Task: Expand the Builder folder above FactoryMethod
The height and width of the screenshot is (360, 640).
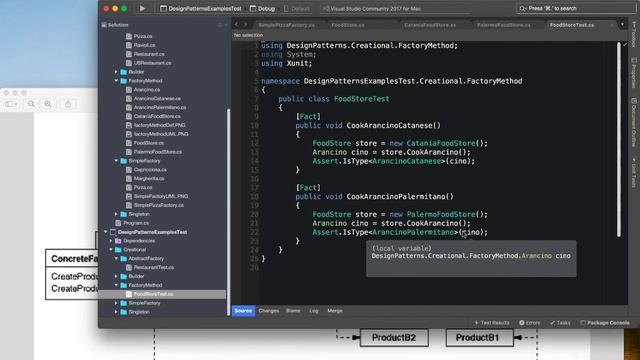Action: [116, 71]
